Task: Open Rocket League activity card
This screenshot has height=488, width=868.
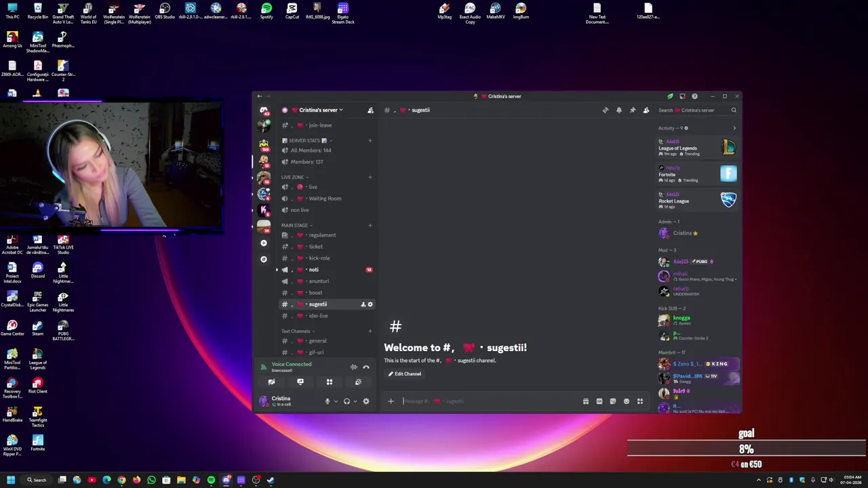Action: pyautogui.click(x=697, y=200)
